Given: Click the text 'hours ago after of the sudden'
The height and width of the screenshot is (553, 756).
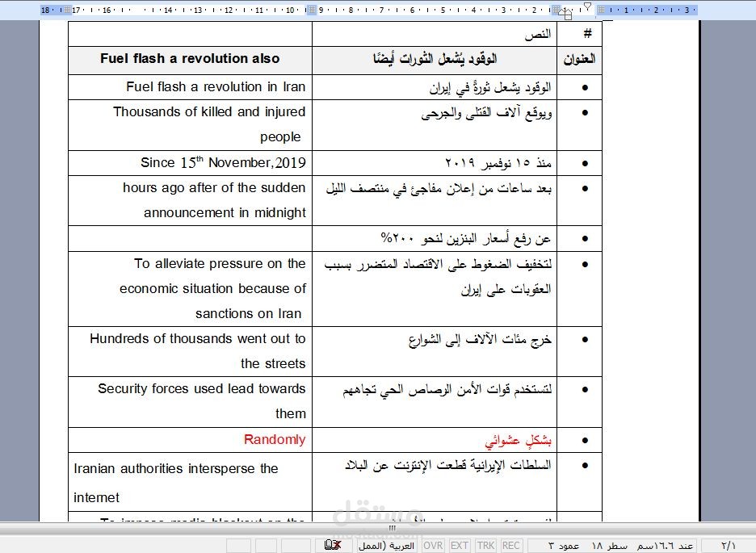Looking at the screenshot, I should click(x=214, y=188).
